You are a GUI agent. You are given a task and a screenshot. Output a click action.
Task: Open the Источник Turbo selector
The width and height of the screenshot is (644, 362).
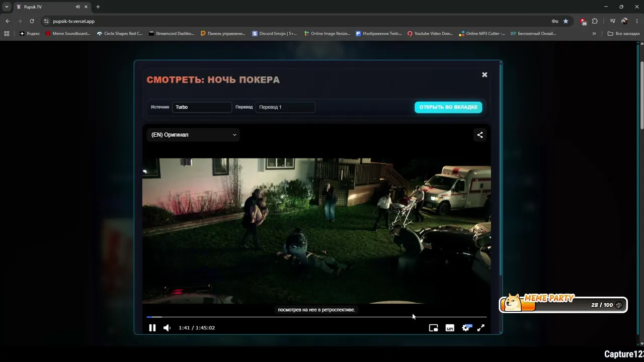(x=202, y=107)
